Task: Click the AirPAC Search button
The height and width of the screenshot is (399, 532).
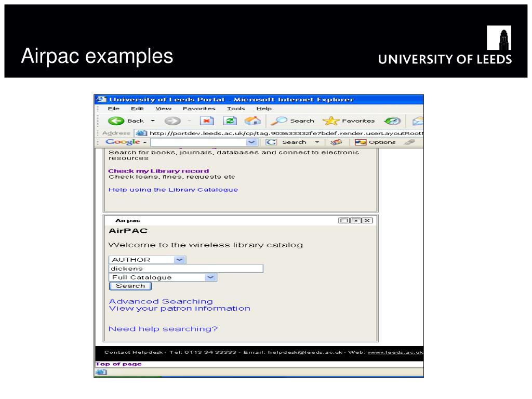Action: pos(130,286)
